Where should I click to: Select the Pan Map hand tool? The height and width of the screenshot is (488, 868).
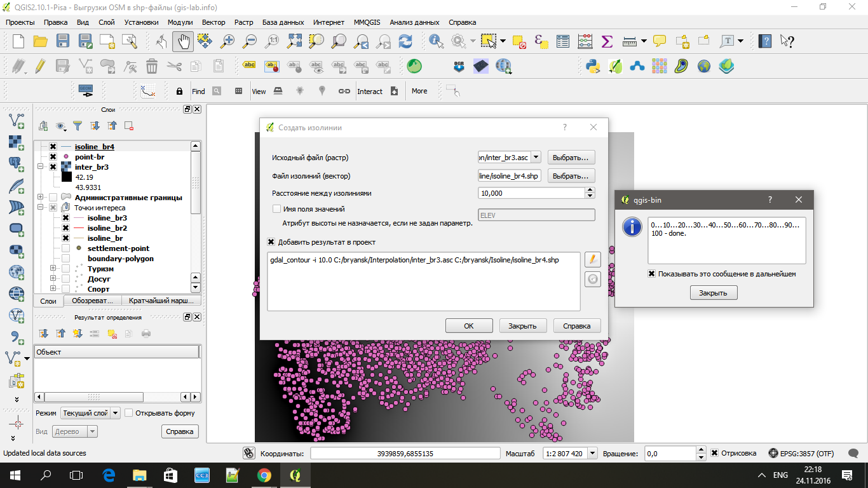click(x=183, y=41)
